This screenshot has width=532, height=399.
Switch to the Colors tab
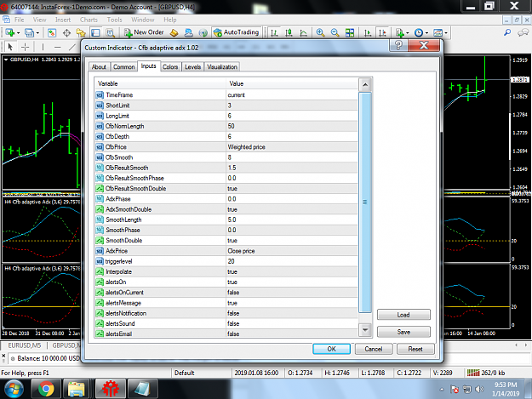pyautogui.click(x=170, y=66)
